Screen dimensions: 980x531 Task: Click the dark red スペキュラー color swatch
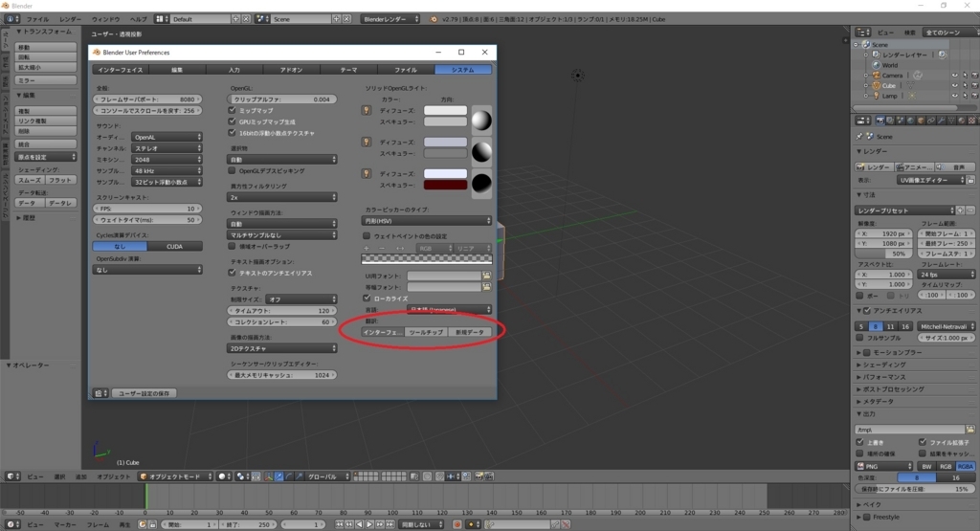[x=446, y=185]
